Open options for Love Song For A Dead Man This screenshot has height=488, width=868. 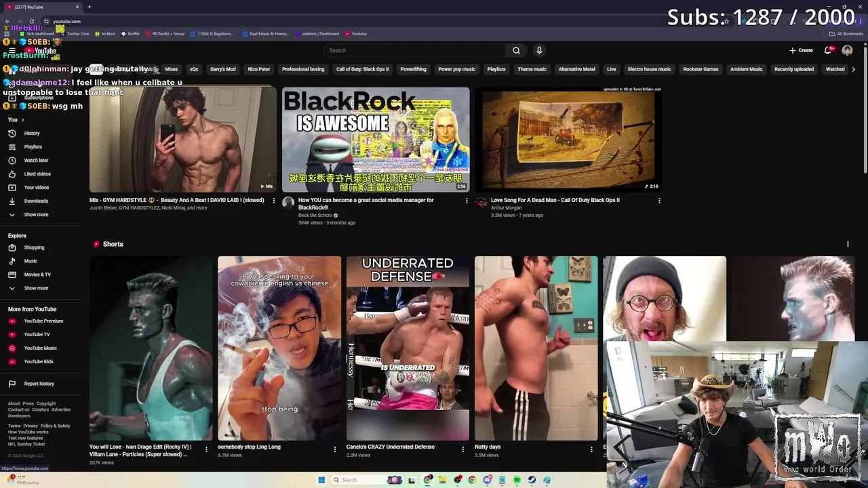[x=659, y=201]
